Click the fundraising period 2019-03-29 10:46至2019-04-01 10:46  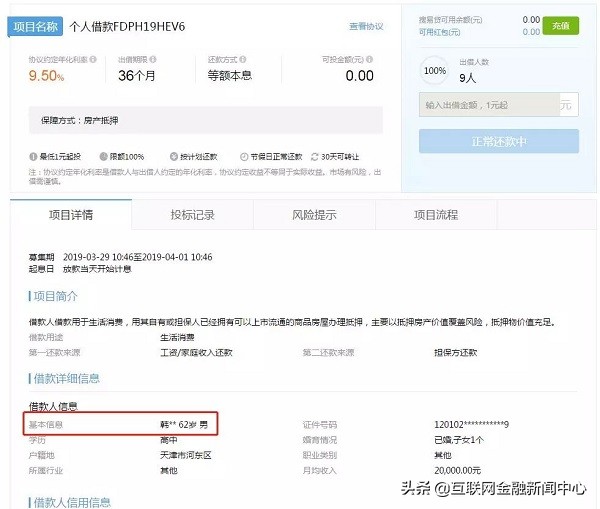pyautogui.click(x=138, y=257)
